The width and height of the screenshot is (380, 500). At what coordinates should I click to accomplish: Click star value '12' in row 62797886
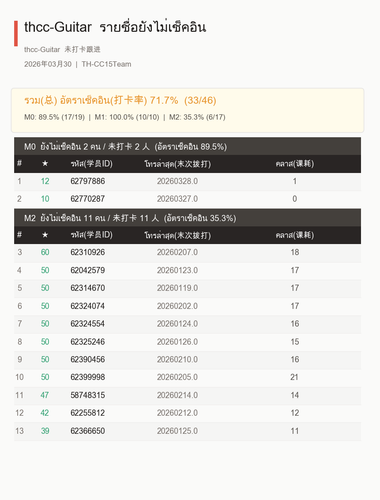point(45,181)
